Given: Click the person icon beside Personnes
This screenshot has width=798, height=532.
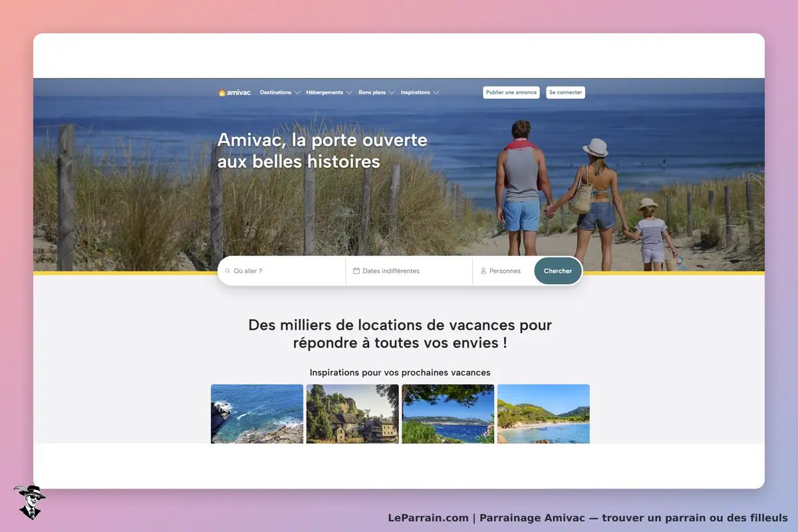Looking at the screenshot, I should coord(483,271).
